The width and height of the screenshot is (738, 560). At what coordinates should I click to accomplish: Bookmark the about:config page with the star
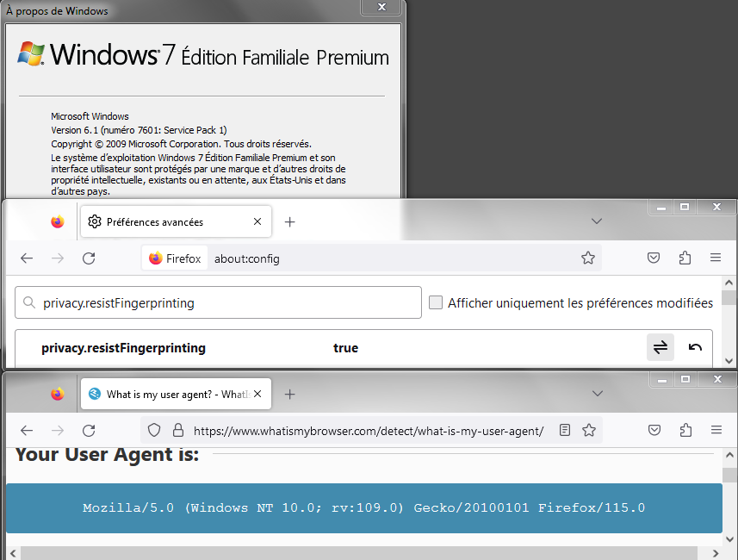coord(588,258)
